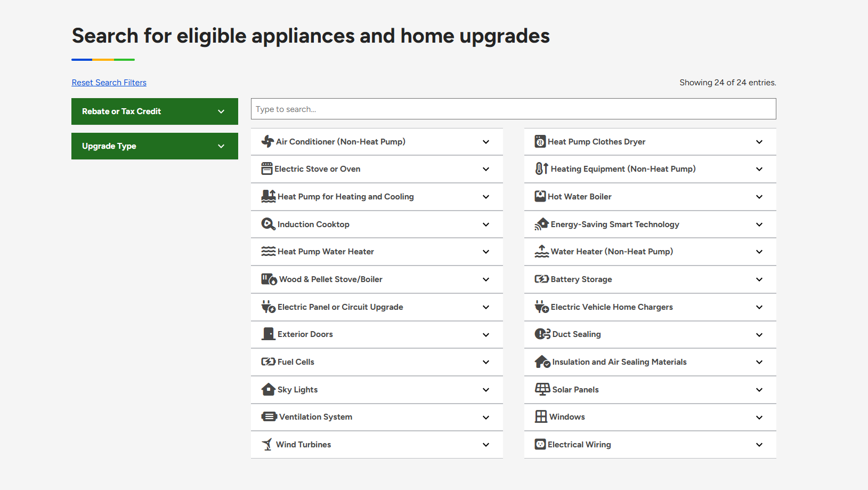Screen dimensions: 868x490
Task: Click the Hot Water Boiler icon
Action: (x=540, y=196)
